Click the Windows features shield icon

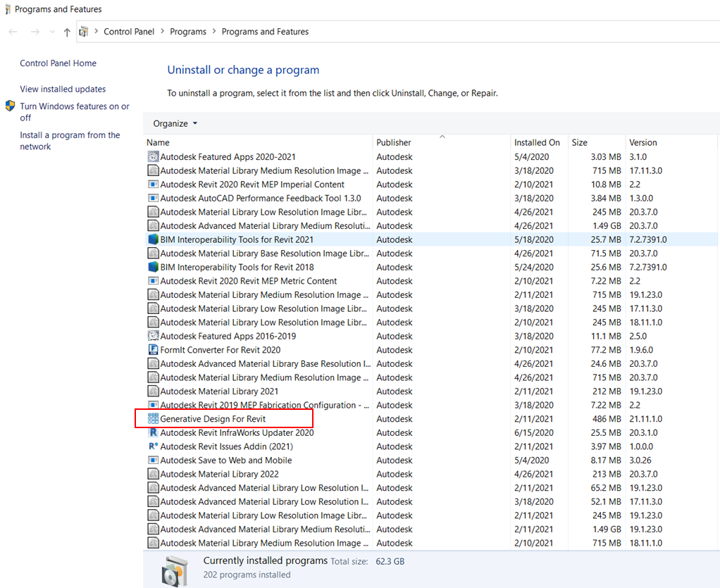point(10,106)
